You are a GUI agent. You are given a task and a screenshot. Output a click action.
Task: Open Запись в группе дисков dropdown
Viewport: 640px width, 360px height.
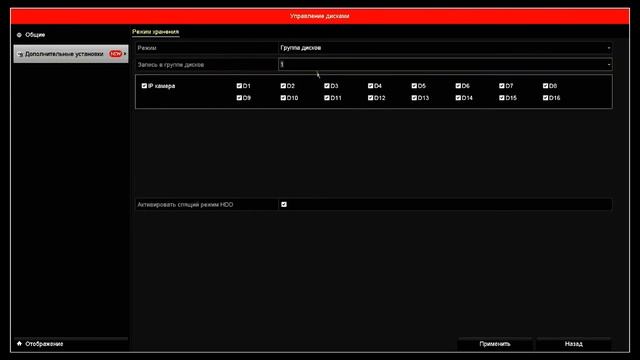pos(445,64)
